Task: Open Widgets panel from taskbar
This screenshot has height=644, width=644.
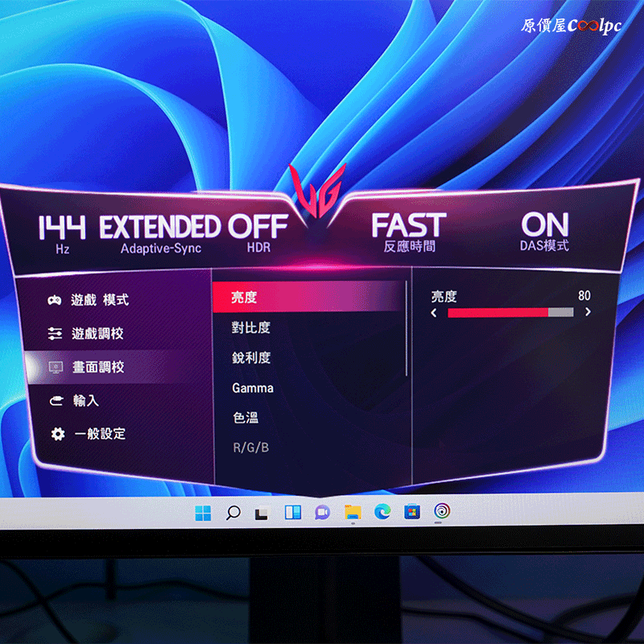Action: pyautogui.click(x=293, y=512)
